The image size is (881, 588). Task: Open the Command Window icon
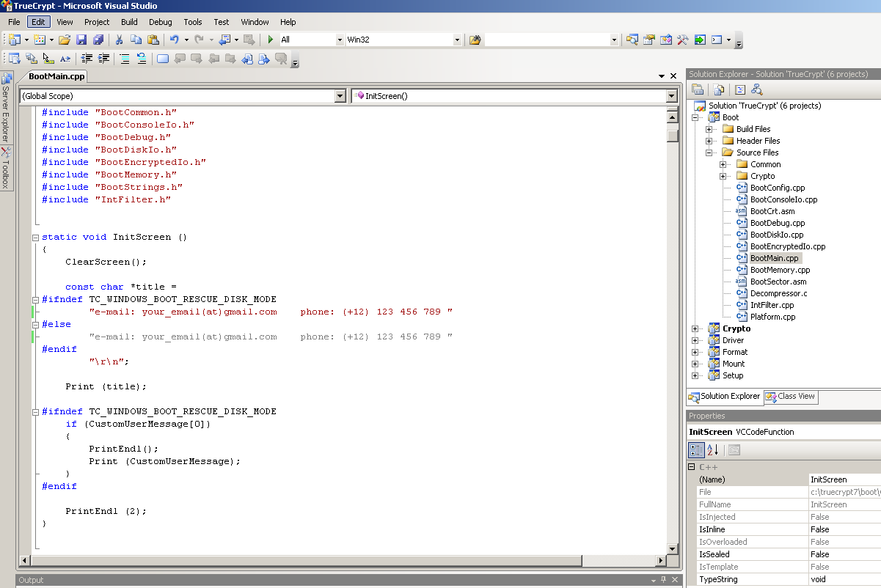717,40
